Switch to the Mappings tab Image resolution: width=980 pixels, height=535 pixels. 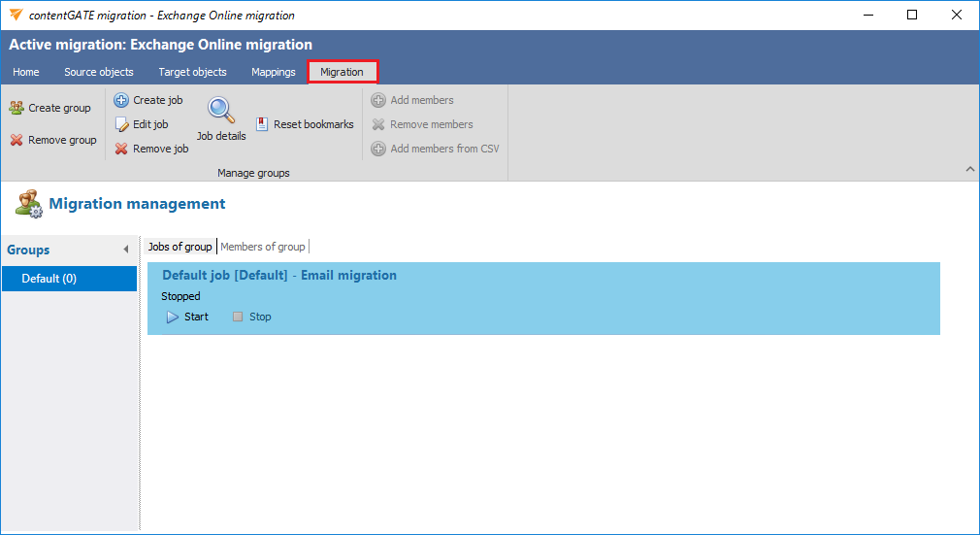[273, 72]
